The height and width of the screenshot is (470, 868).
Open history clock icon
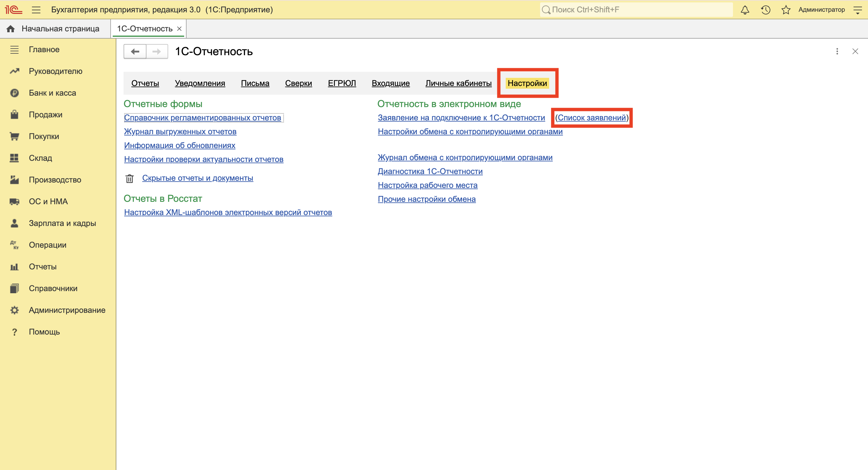pyautogui.click(x=766, y=10)
